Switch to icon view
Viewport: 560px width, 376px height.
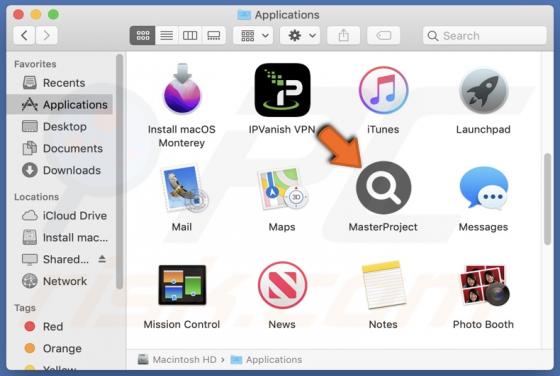(142, 35)
